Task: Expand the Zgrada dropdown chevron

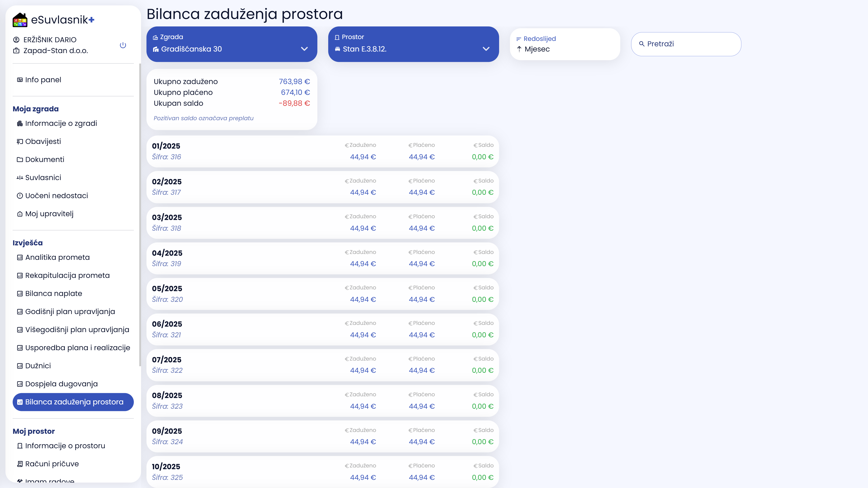Action: tap(304, 49)
